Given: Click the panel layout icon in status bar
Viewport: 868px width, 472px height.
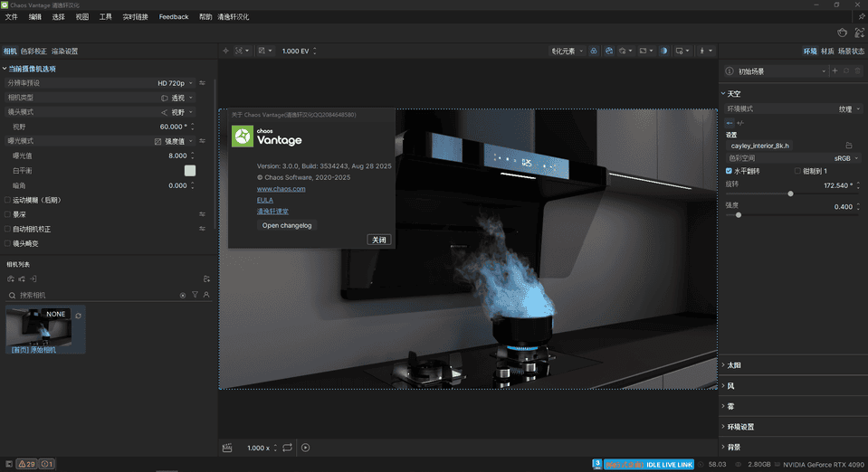Looking at the screenshot, I should pos(8,464).
